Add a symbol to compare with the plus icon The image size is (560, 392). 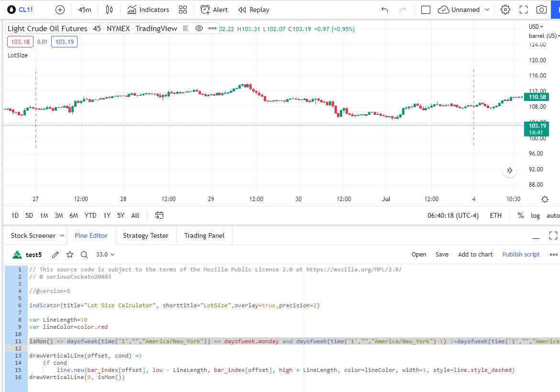tap(60, 10)
